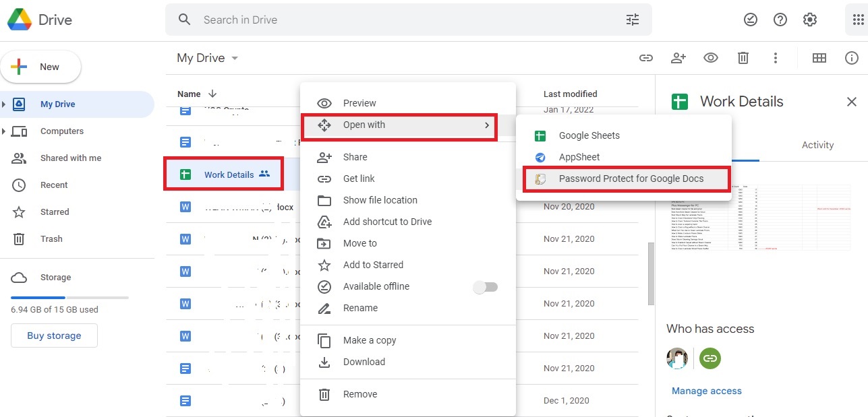868x417 pixels.
Task: Click the Buy storage button
Action: 54,335
